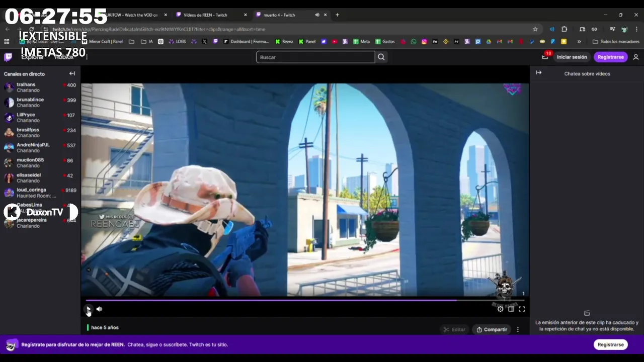644x362 pixels.
Task: Click the Editar clip button
Action: (x=454, y=329)
